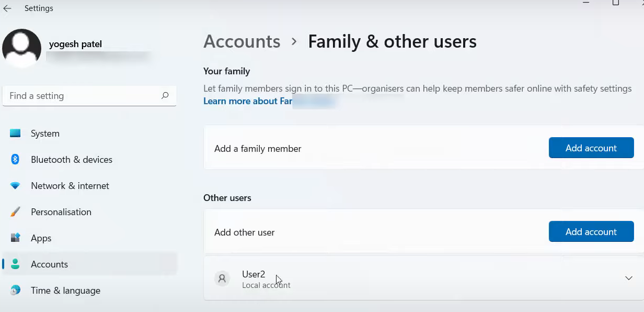
Task: Click the User2 person icon
Action: coord(222,278)
